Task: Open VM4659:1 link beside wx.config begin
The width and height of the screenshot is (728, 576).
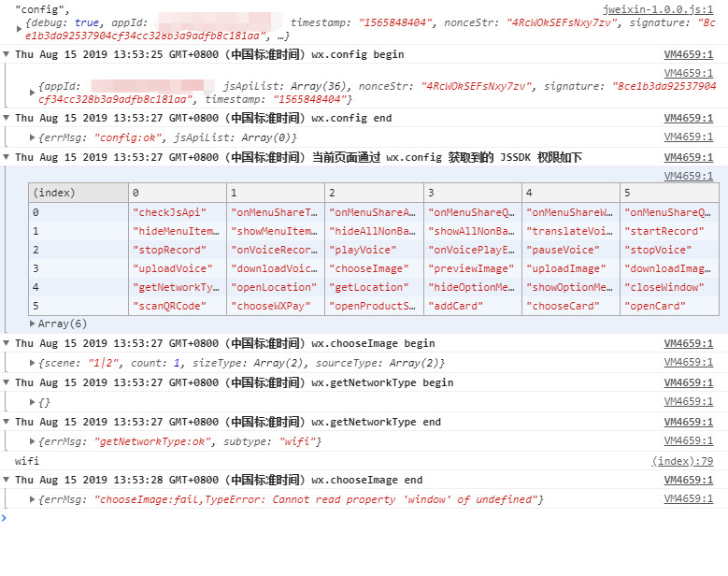Action: click(x=688, y=54)
